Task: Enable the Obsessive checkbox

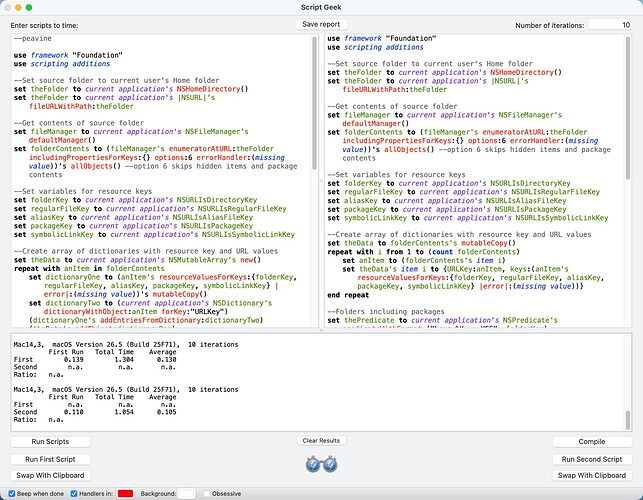Action: [207, 493]
